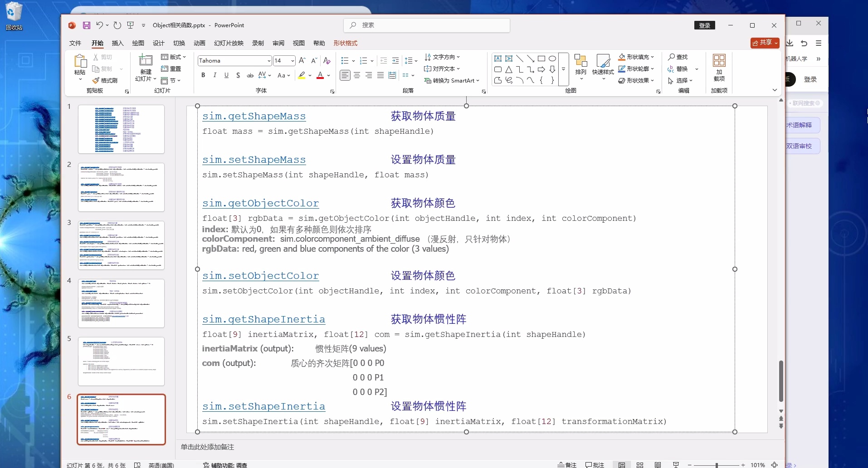Toggle italic formatting
Screen dimensions: 868x468
pos(215,75)
